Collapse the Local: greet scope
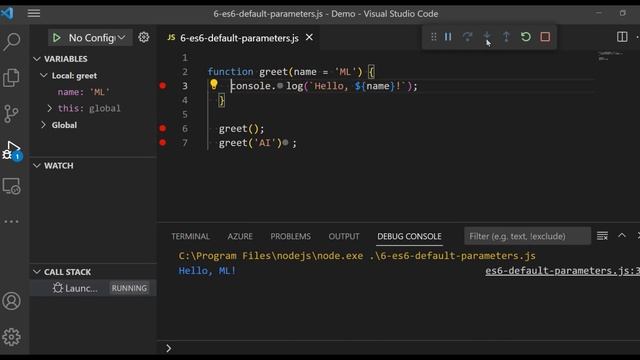The image size is (640, 360). click(x=44, y=76)
